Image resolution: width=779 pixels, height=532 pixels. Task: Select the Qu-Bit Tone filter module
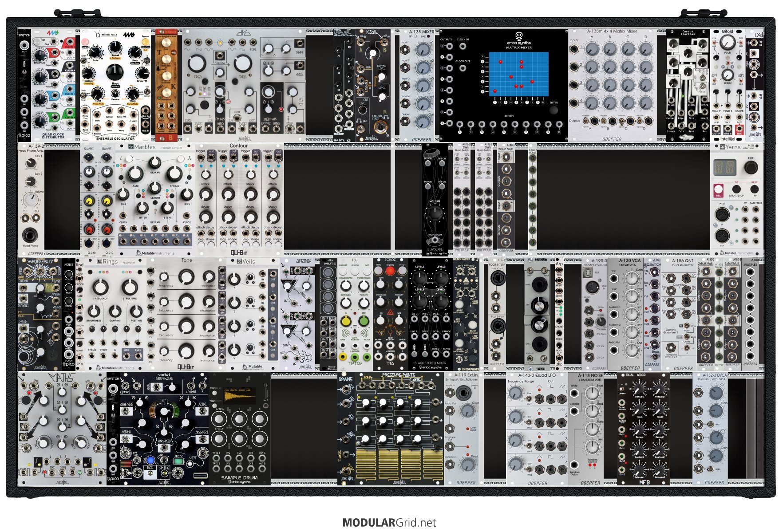(186, 314)
